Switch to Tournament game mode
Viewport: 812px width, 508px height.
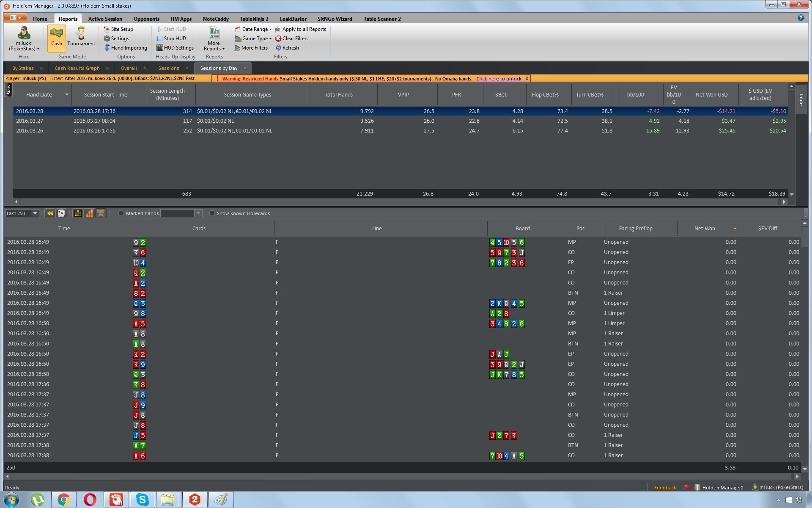81,37
